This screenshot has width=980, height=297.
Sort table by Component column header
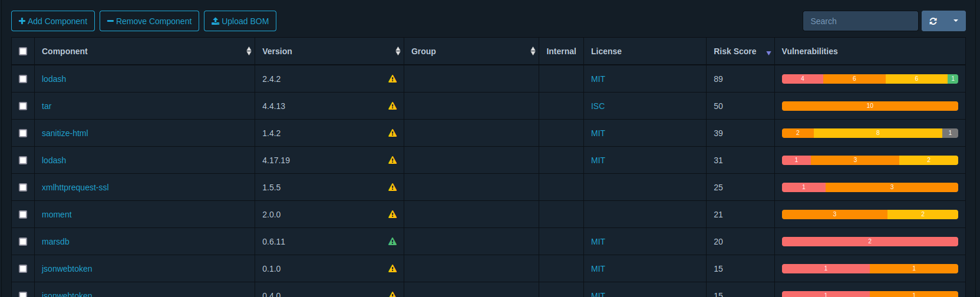pos(65,51)
